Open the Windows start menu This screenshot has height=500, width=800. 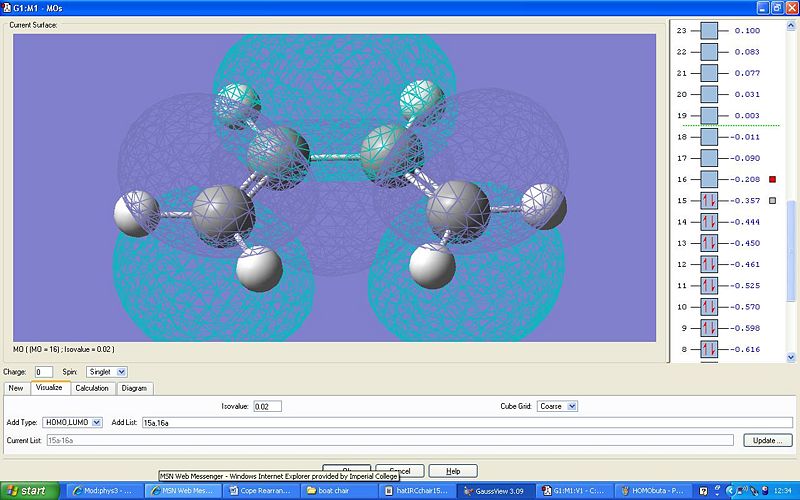30,491
